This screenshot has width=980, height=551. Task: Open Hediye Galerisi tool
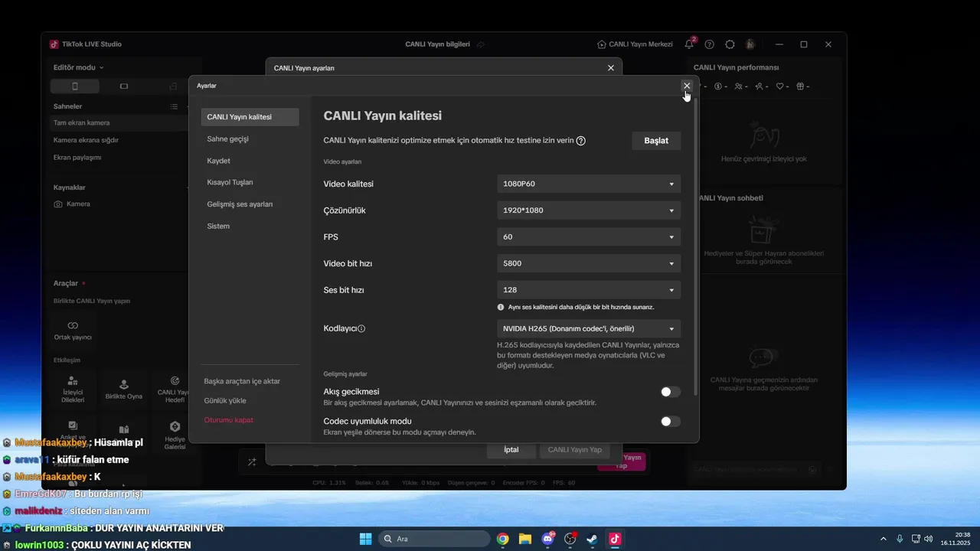tap(175, 435)
